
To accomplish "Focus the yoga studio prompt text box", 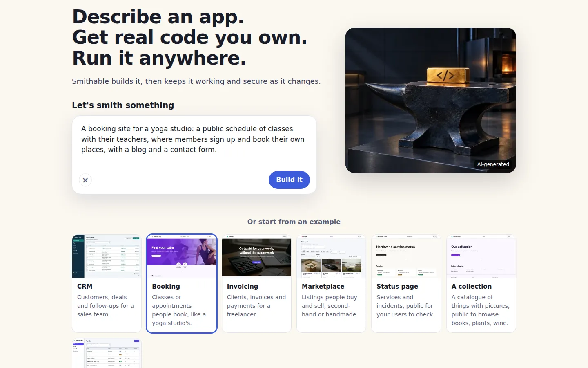I will pos(194,139).
